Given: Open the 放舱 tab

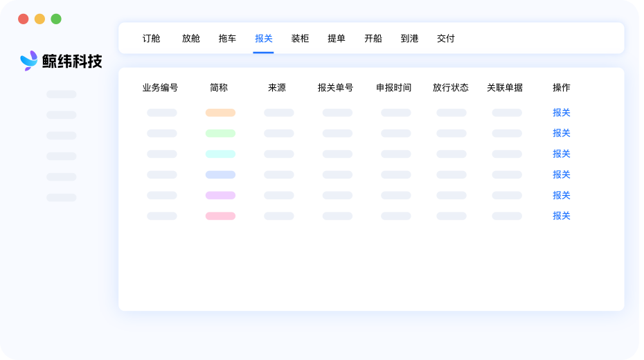Looking at the screenshot, I should [191, 39].
